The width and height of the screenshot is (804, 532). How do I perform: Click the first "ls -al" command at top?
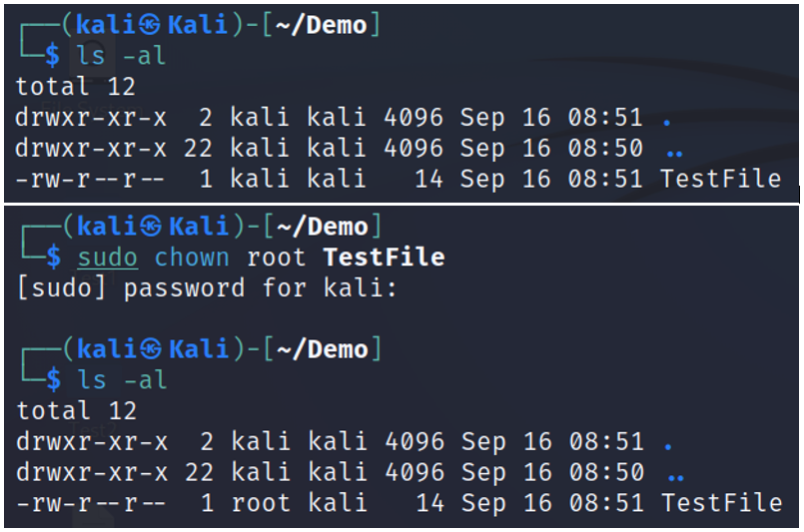tap(122, 56)
